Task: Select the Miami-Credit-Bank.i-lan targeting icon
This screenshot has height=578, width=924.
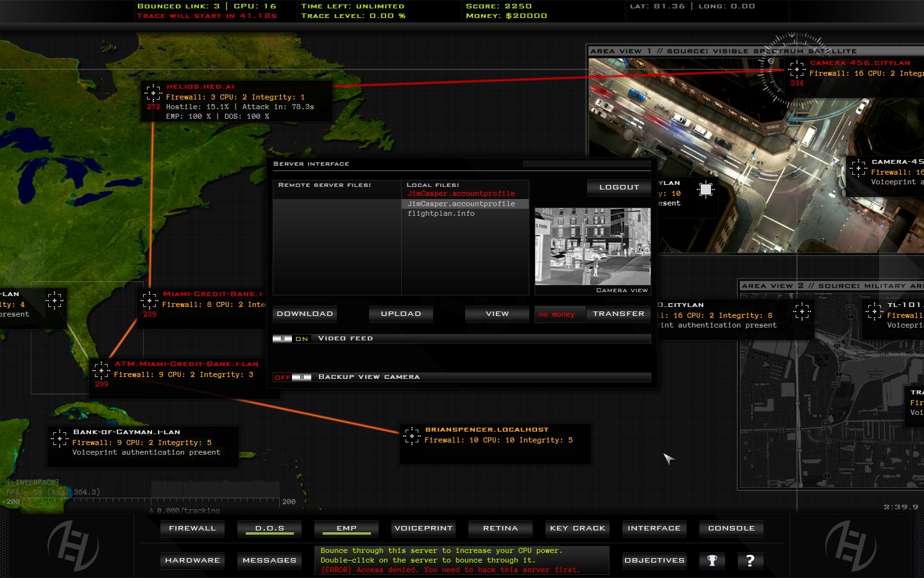Action: pos(149,301)
